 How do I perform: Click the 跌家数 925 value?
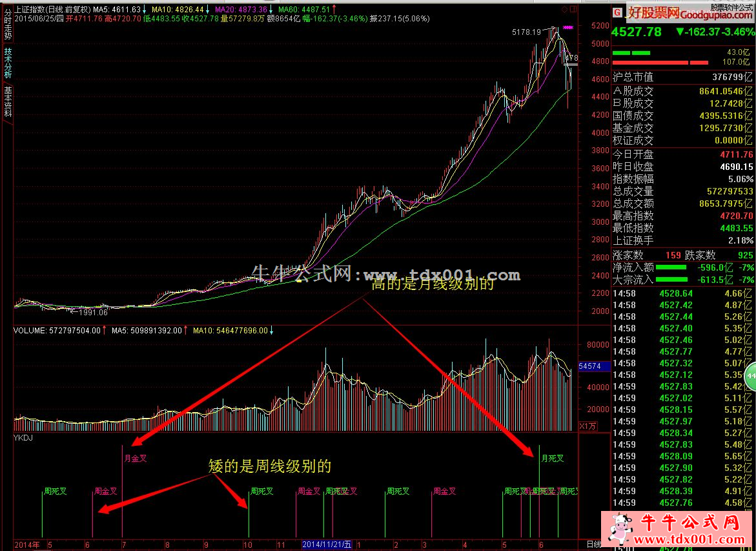coord(745,255)
